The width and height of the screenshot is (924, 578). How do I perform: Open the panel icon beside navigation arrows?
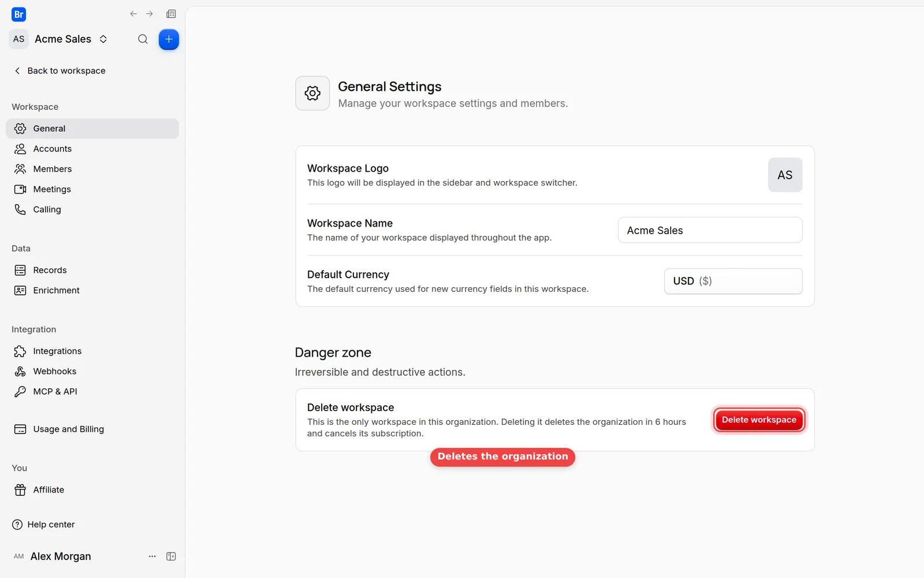(x=171, y=14)
